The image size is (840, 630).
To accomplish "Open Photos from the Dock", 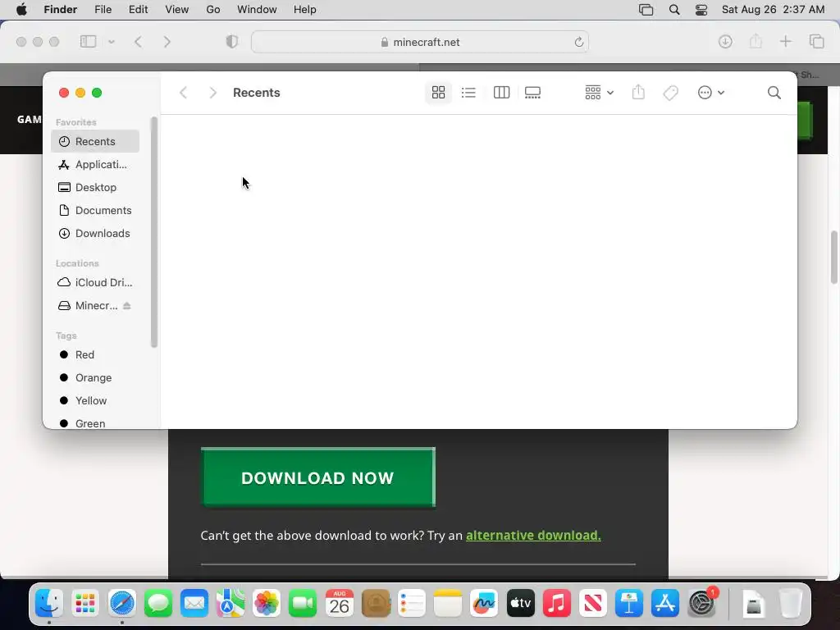I will (x=267, y=603).
